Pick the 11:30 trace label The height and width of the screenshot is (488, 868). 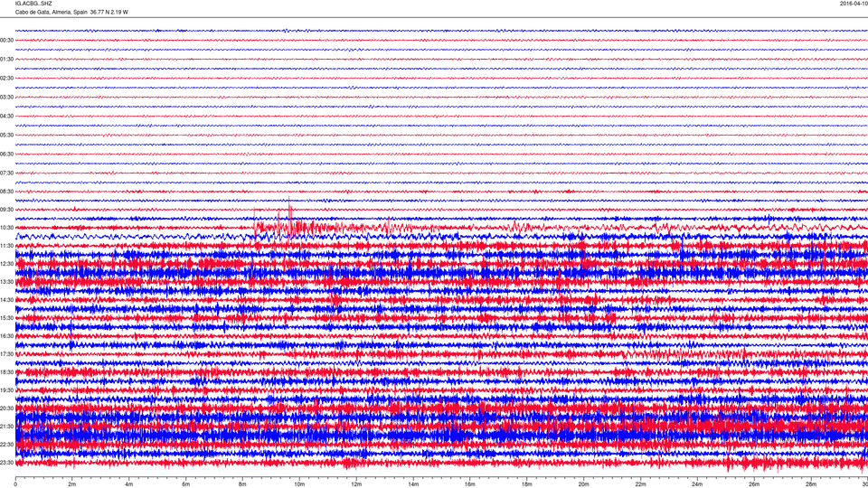(x=6, y=246)
